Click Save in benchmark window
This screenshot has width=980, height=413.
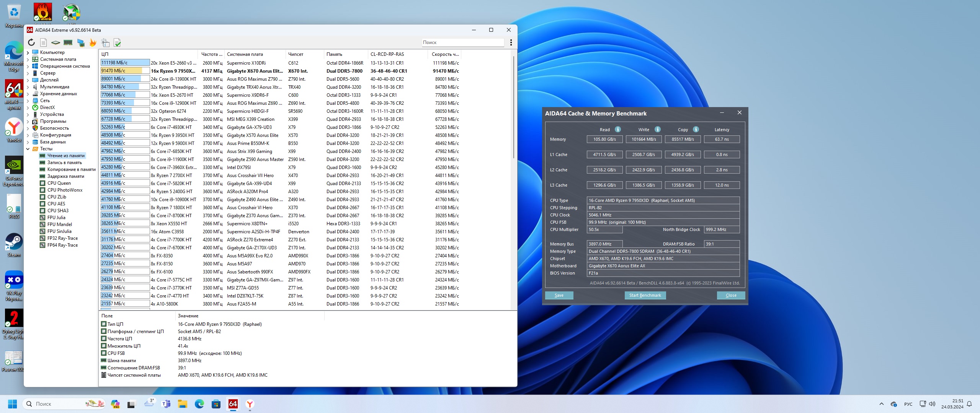pos(559,295)
